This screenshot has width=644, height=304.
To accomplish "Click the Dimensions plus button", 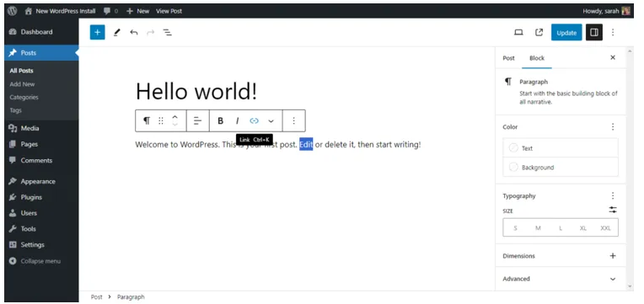I will pyautogui.click(x=613, y=256).
